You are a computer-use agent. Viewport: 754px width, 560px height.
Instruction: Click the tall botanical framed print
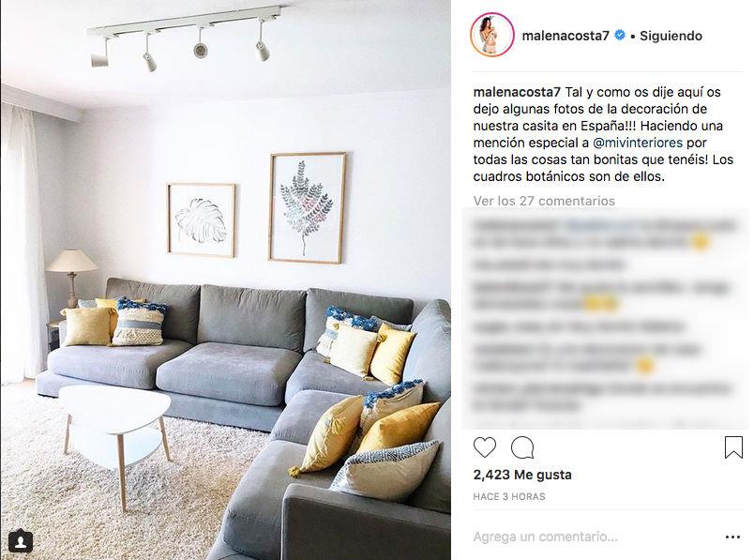pos(308,208)
